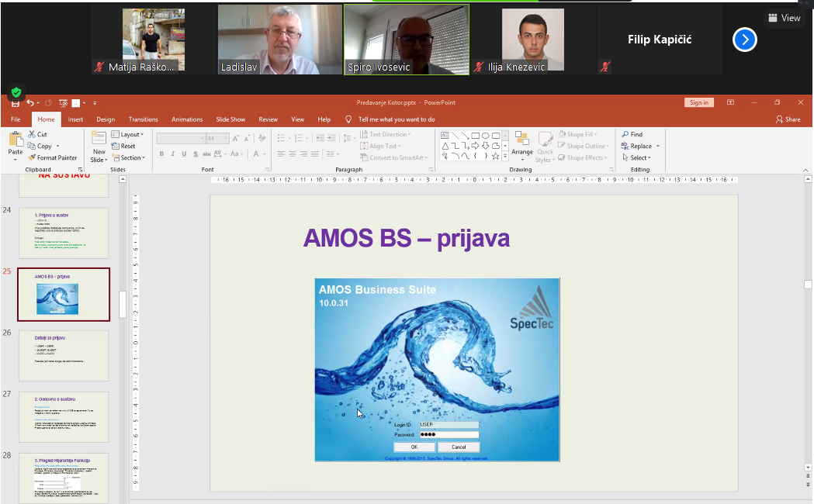Open the Text Direction dropdown
Image resolution: width=814 pixels, height=504 pixels.
pyautogui.click(x=385, y=134)
